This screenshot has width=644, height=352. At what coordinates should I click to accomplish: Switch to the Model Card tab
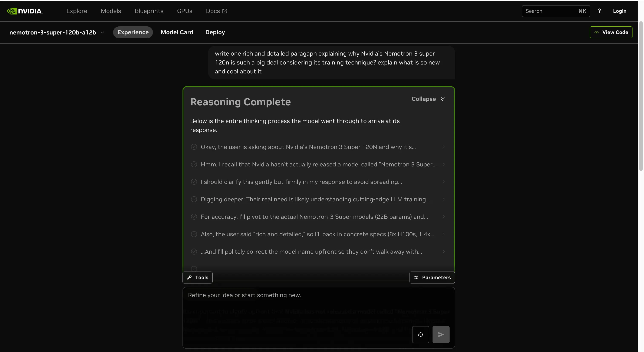pos(177,32)
